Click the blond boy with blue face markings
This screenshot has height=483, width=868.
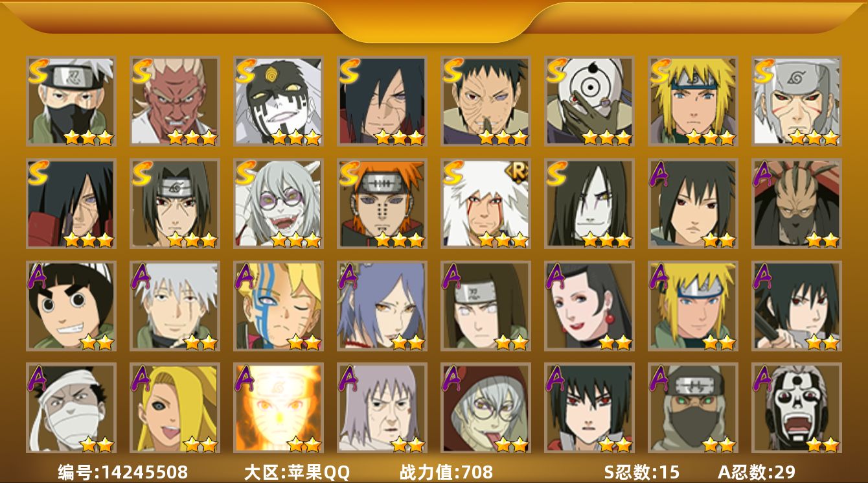coord(279,306)
